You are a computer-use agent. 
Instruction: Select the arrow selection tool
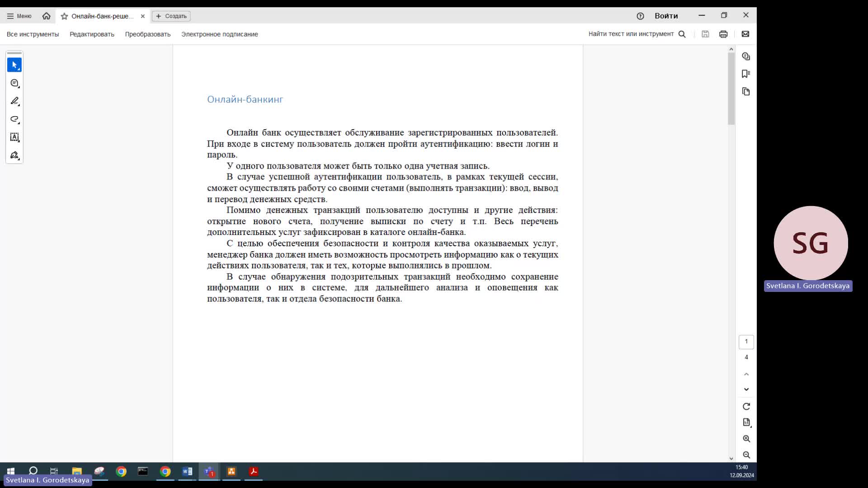pyautogui.click(x=14, y=65)
